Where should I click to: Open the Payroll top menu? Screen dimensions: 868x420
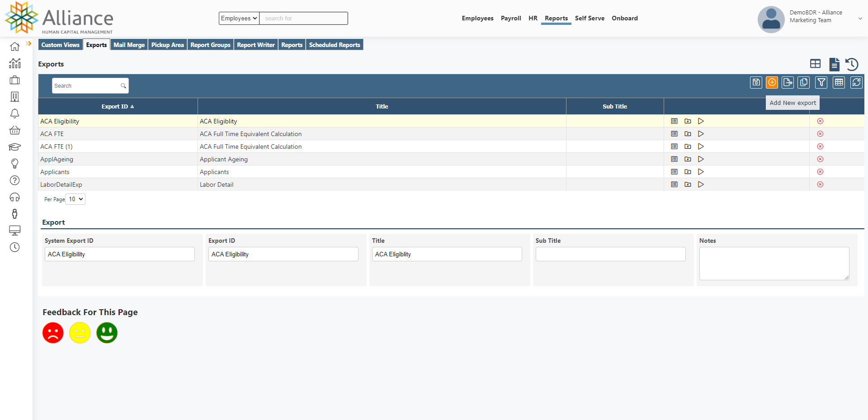tap(511, 18)
